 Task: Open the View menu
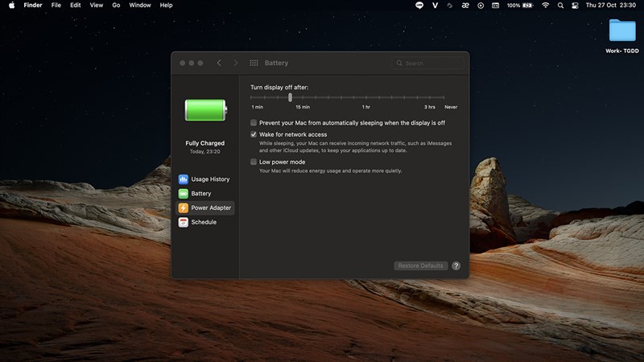tap(97, 5)
